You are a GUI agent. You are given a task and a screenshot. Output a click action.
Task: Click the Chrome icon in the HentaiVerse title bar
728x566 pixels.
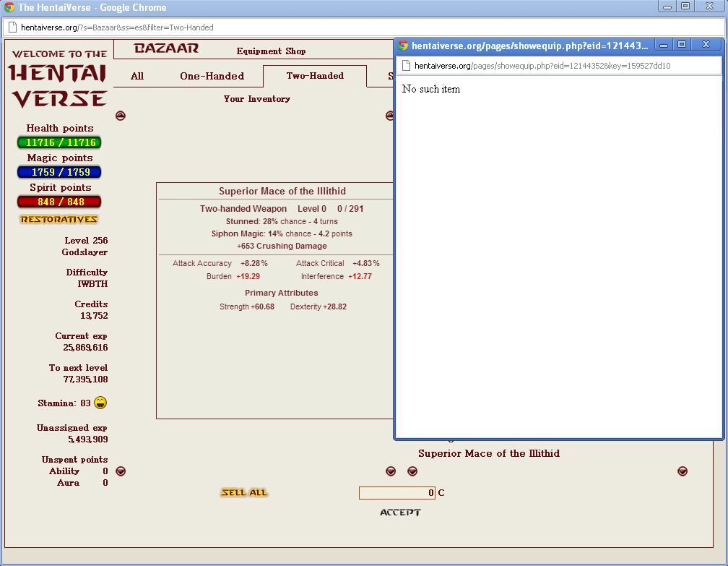point(9,7)
